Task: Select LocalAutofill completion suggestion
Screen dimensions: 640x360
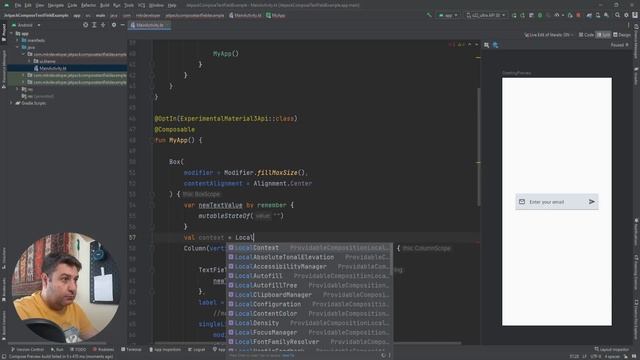Action: 309,276
